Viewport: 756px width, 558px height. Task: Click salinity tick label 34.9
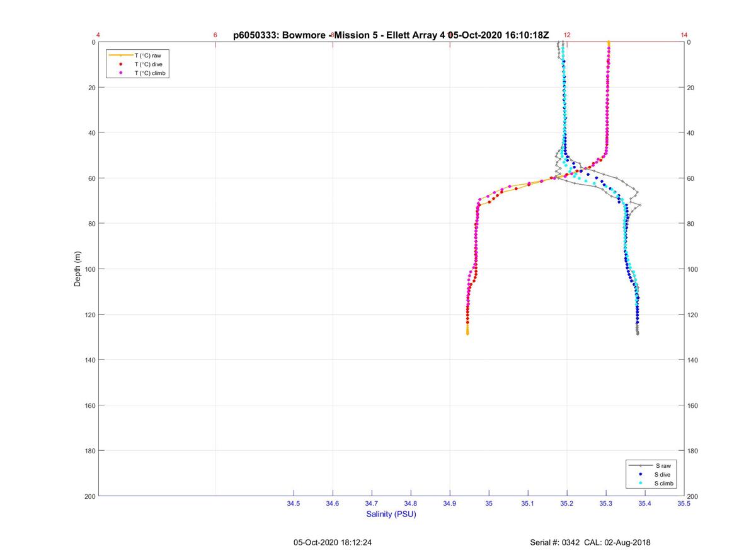pos(450,504)
